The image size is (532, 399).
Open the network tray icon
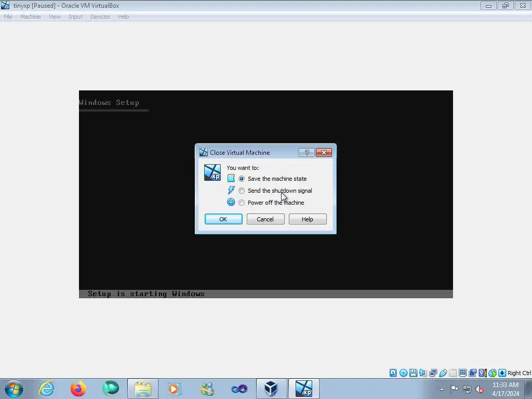467,389
